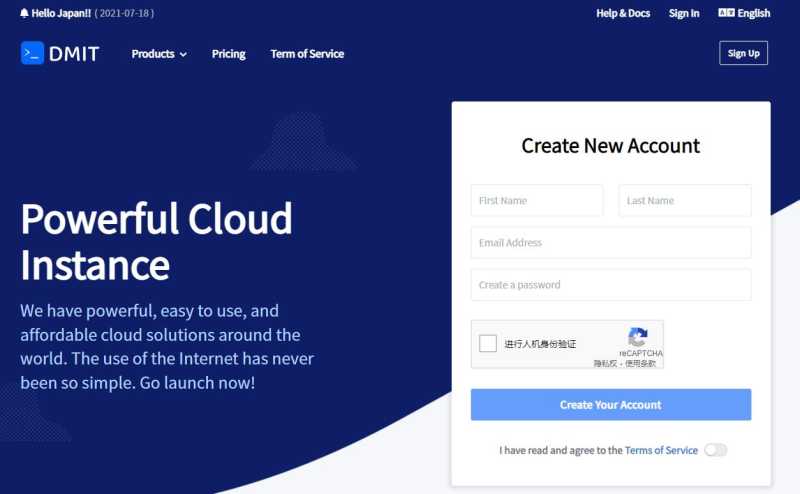
Task: Click the language icon beside English
Action: tap(726, 13)
